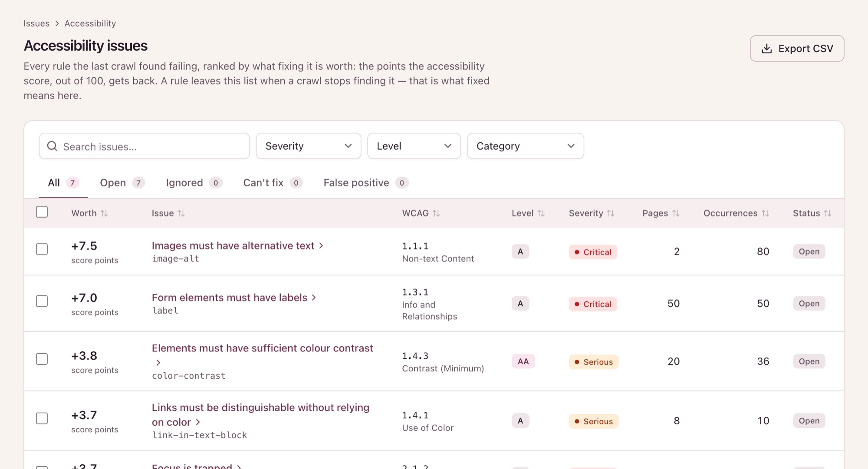868x469 pixels.
Task: Sort by WCAG using its arrows icon
Action: tap(436, 213)
